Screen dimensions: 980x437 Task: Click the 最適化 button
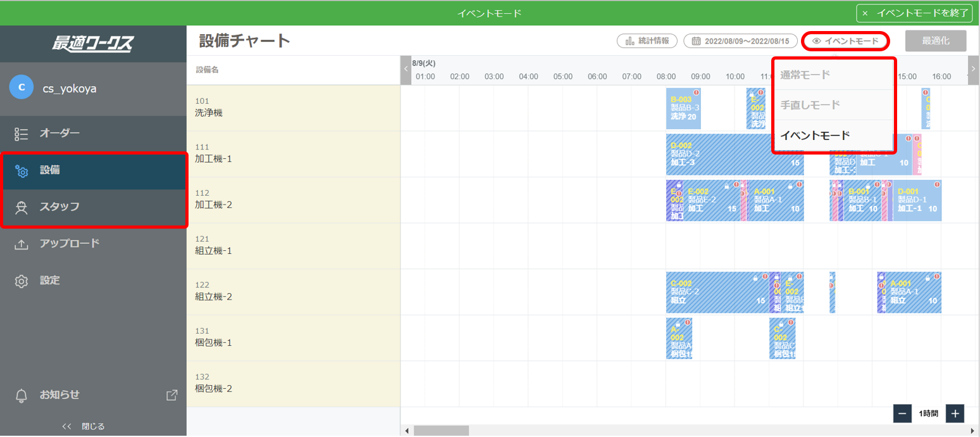pos(936,41)
